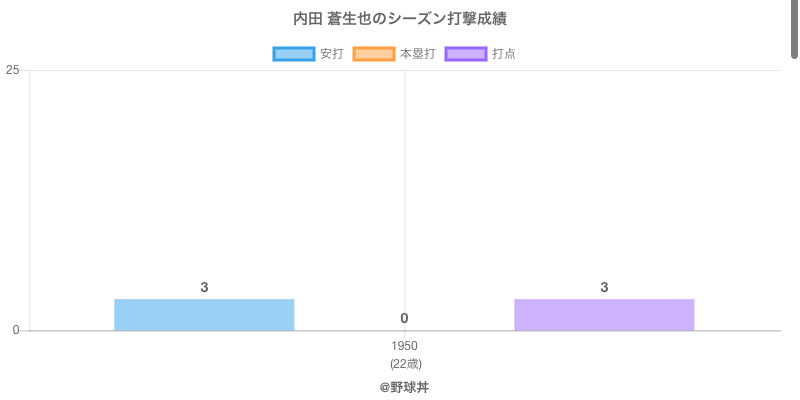Click the value 3 above the purple bar
The image size is (800, 400).
coord(604,287)
